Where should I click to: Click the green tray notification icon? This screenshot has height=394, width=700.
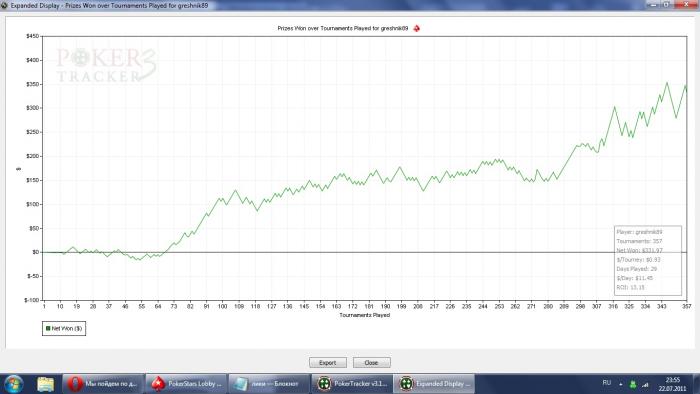pyautogui.click(x=633, y=384)
